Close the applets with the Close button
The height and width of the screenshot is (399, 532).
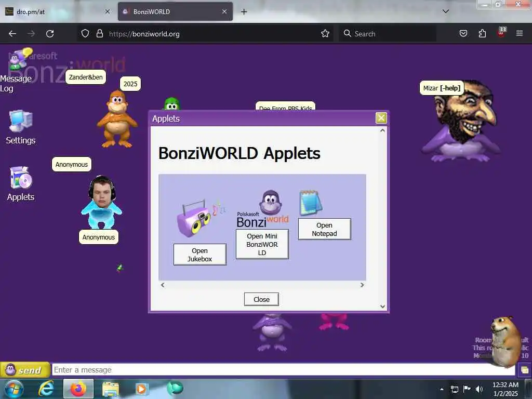(x=261, y=299)
